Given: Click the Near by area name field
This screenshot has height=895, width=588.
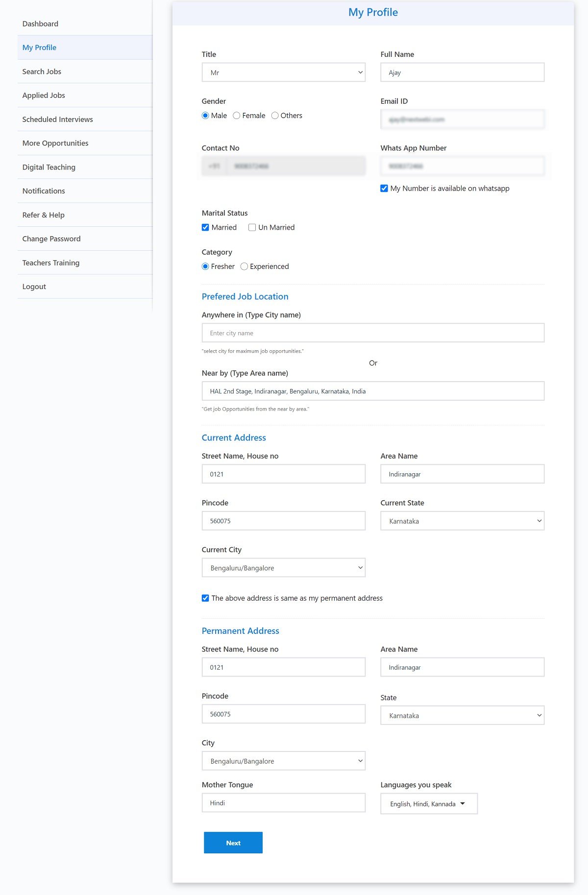Looking at the screenshot, I should pos(373,391).
